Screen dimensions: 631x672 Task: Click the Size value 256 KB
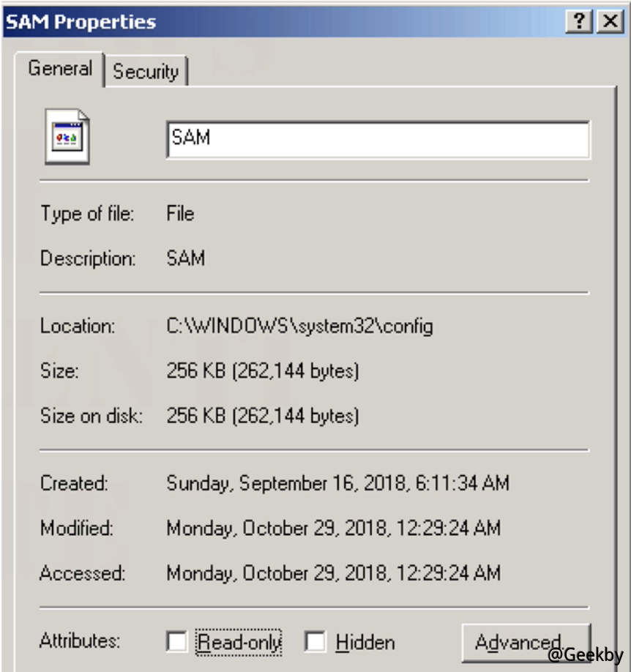pyautogui.click(x=263, y=371)
